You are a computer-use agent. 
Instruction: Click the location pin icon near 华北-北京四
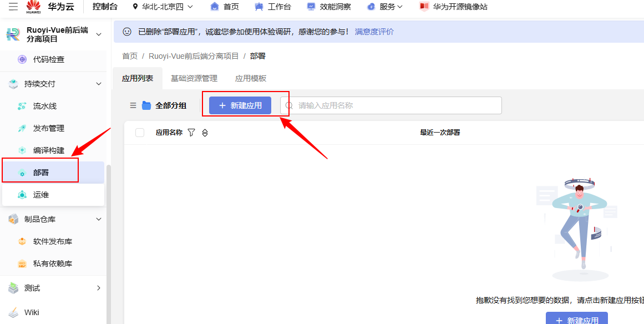136,7
